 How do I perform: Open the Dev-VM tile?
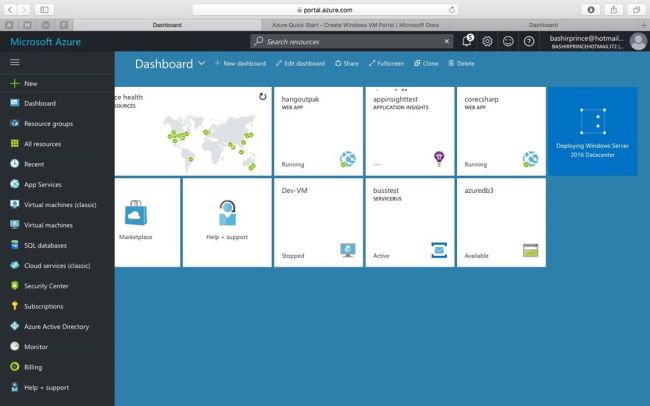pyautogui.click(x=318, y=223)
